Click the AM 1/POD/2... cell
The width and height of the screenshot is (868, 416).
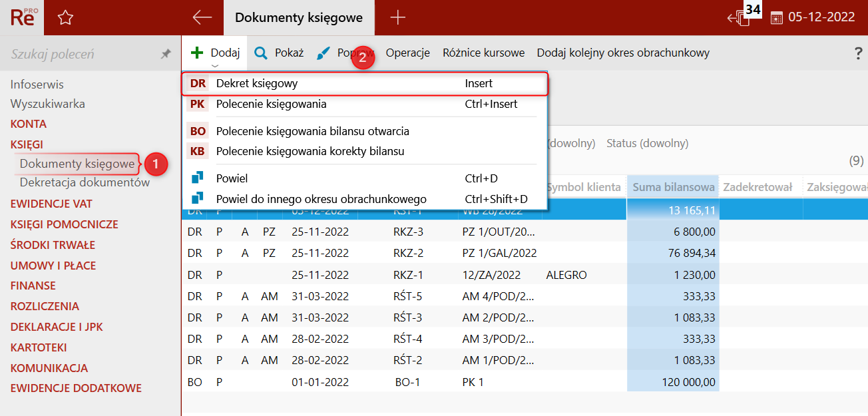pos(499,360)
